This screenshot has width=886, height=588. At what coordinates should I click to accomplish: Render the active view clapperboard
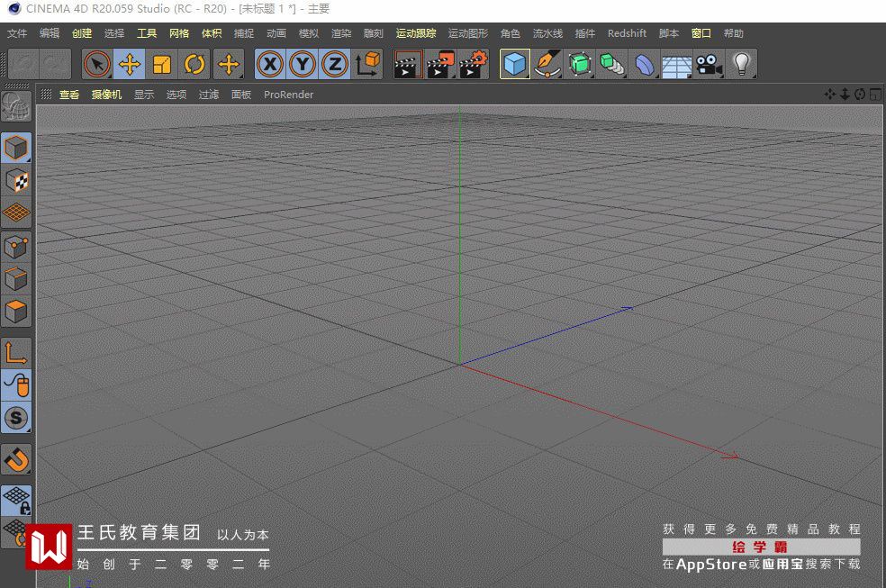coord(408,64)
